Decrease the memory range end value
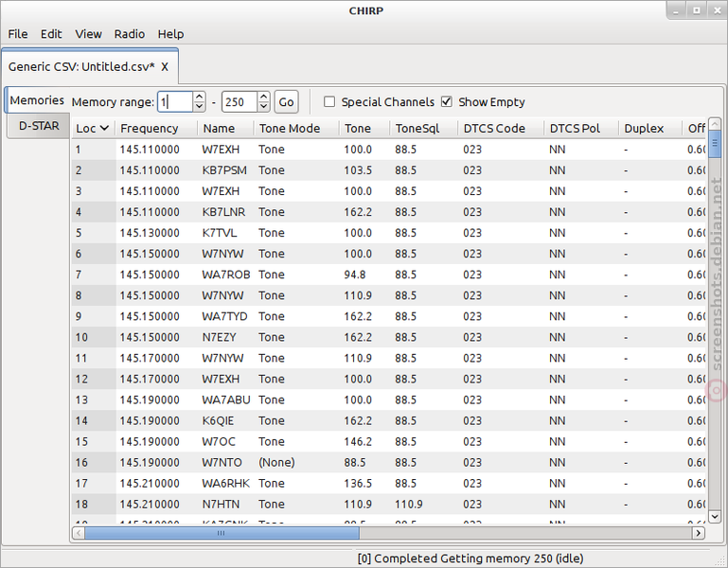This screenshot has height=568, width=728. pos(264,107)
